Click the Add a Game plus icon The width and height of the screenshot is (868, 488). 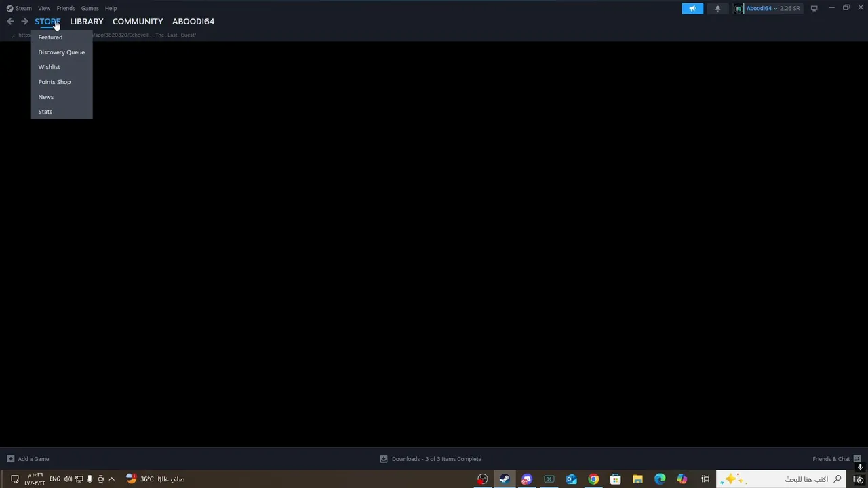coord(10,459)
